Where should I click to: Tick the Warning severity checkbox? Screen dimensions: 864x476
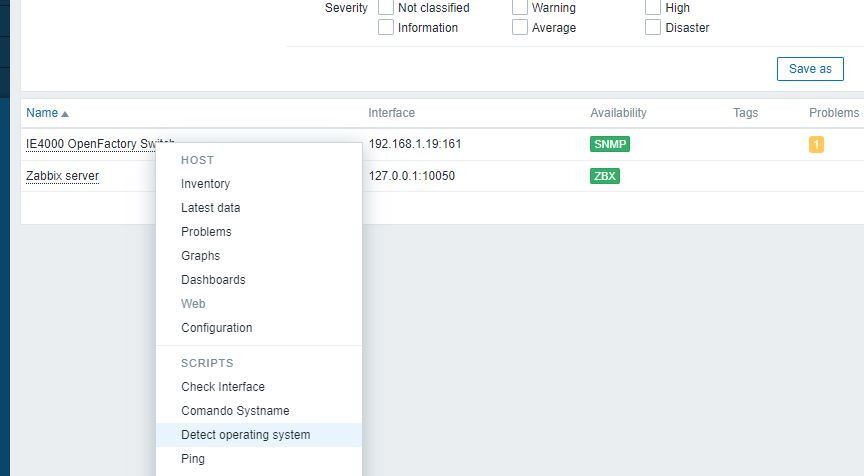coord(520,8)
